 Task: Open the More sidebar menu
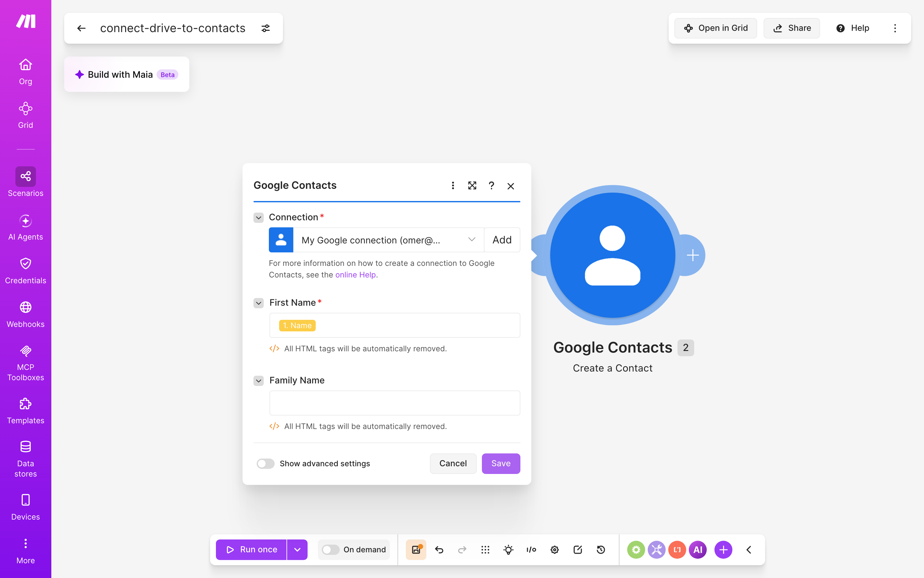pyautogui.click(x=26, y=551)
